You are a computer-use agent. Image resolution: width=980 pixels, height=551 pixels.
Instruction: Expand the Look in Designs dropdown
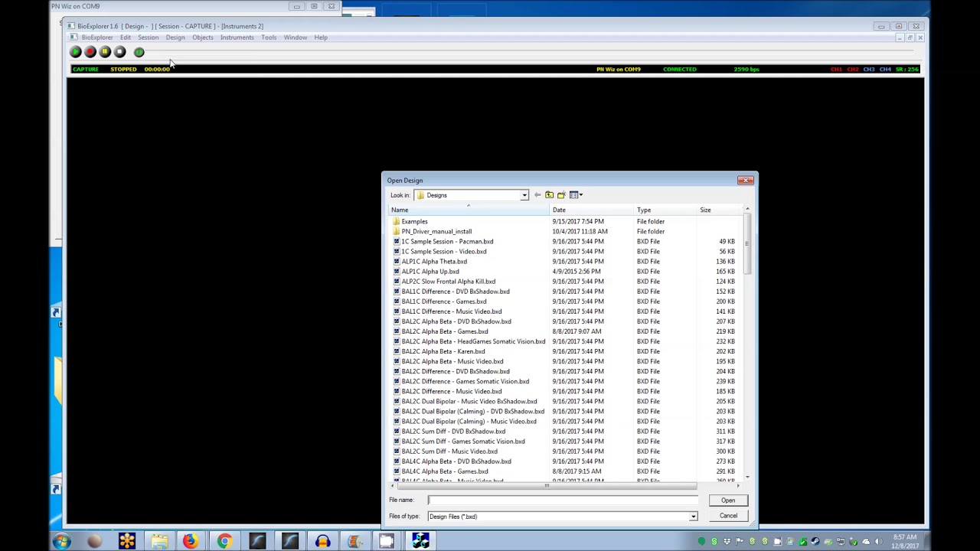pos(524,195)
